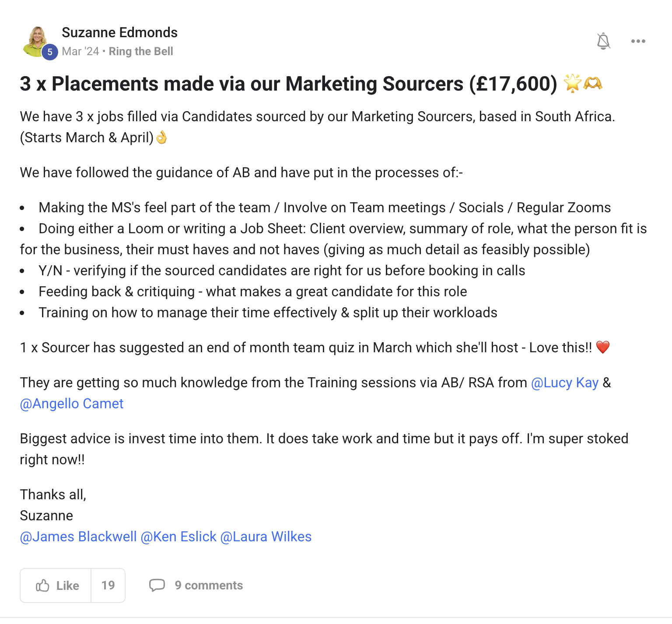Open the three-dot options menu

[x=638, y=41]
